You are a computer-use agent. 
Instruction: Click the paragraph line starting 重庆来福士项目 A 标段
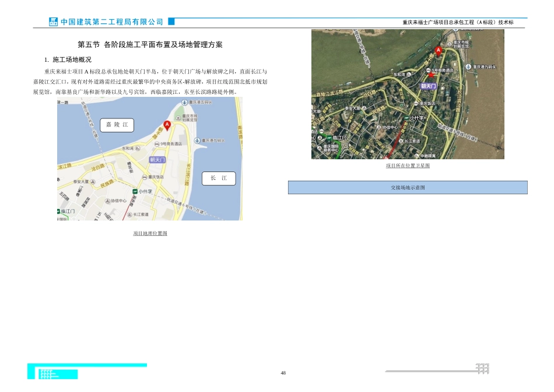pos(156,72)
